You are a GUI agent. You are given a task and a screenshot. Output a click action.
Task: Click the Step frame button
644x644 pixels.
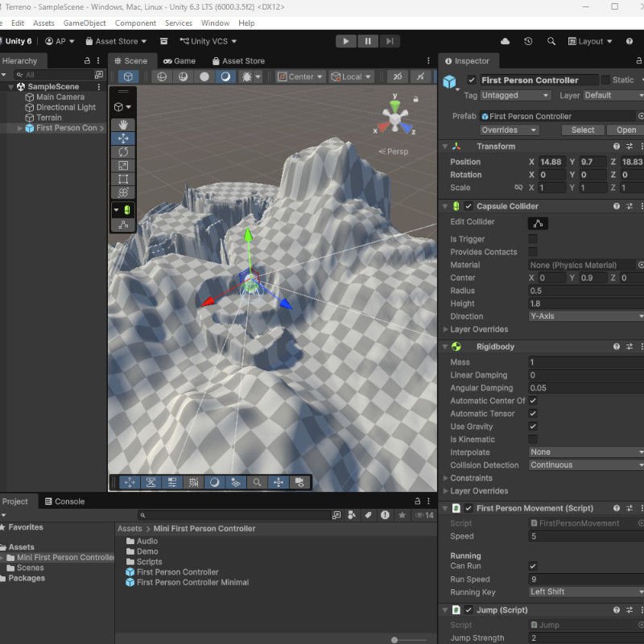390,41
